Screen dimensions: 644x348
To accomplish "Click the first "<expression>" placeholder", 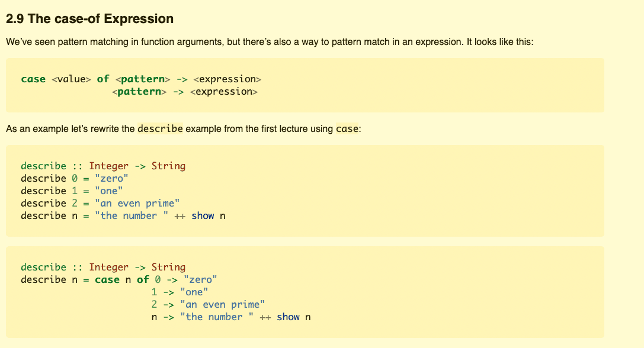I will coord(227,79).
